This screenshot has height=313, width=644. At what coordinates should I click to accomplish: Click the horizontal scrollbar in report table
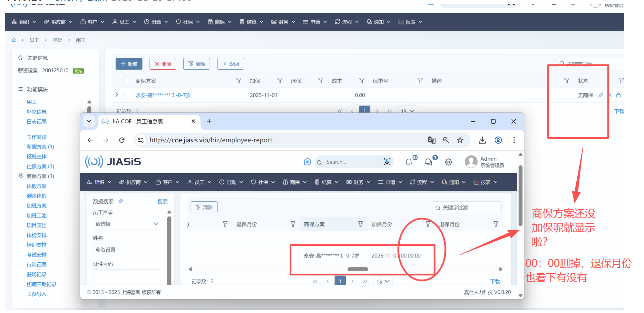(x=357, y=269)
